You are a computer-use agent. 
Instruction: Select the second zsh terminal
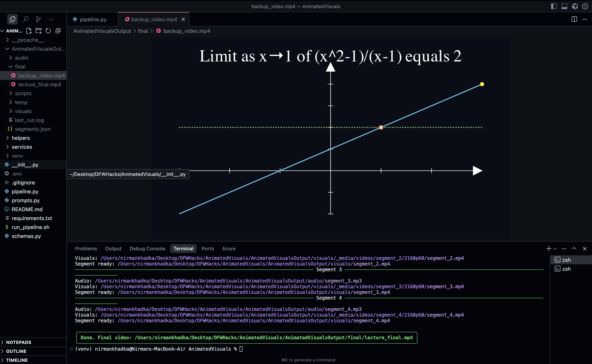tap(566, 269)
